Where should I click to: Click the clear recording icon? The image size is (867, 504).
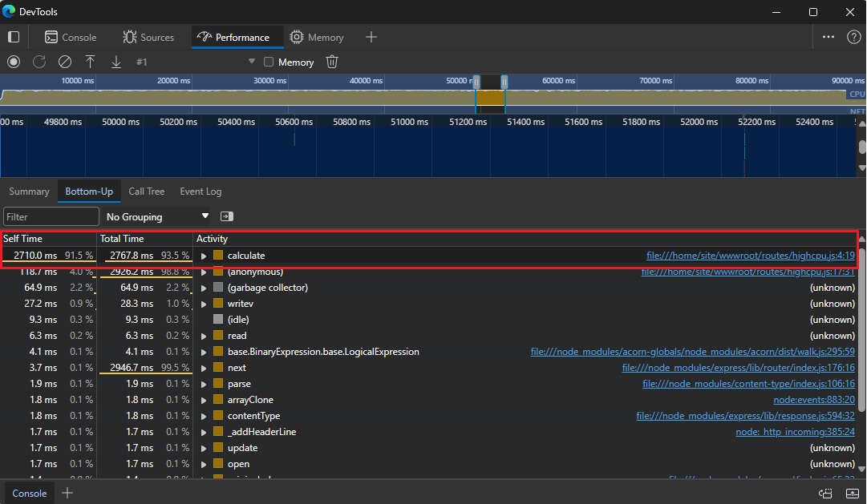point(65,62)
